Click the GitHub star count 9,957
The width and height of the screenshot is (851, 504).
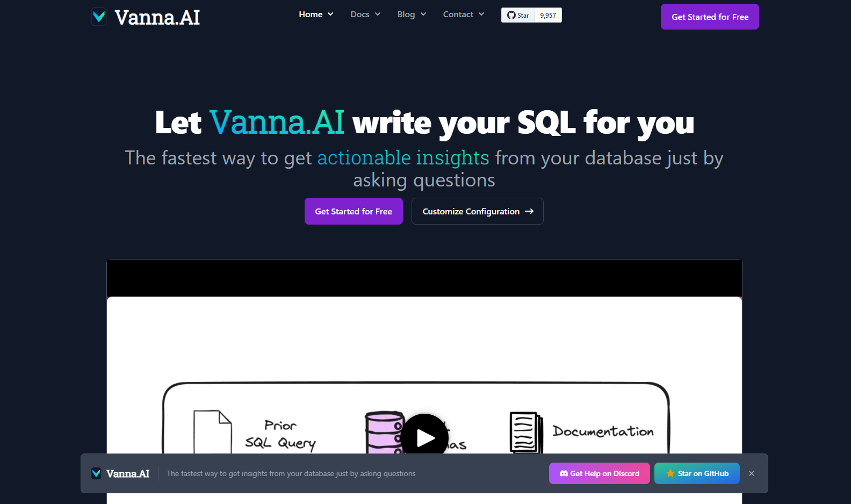(548, 15)
